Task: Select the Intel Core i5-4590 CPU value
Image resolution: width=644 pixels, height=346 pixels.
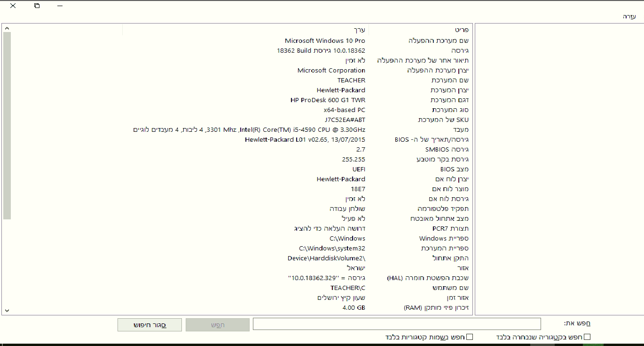Action: point(250,130)
